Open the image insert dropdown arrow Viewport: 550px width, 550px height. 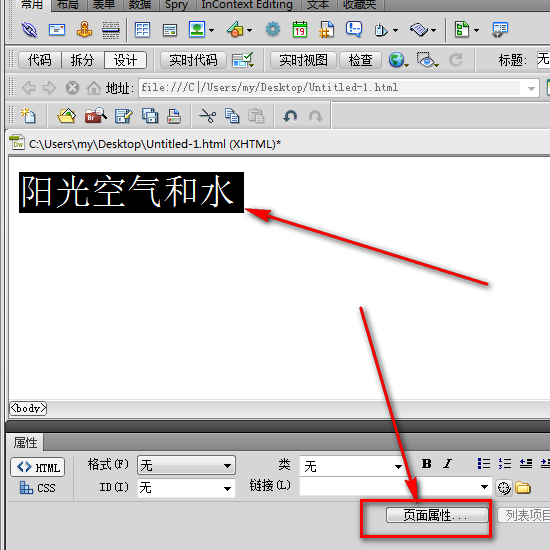click(x=212, y=31)
